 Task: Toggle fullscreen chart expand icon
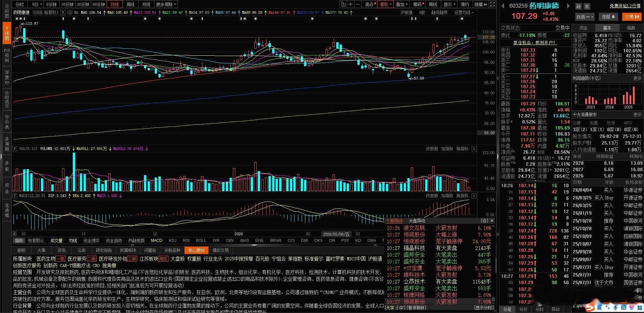click(x=492, y=4)
